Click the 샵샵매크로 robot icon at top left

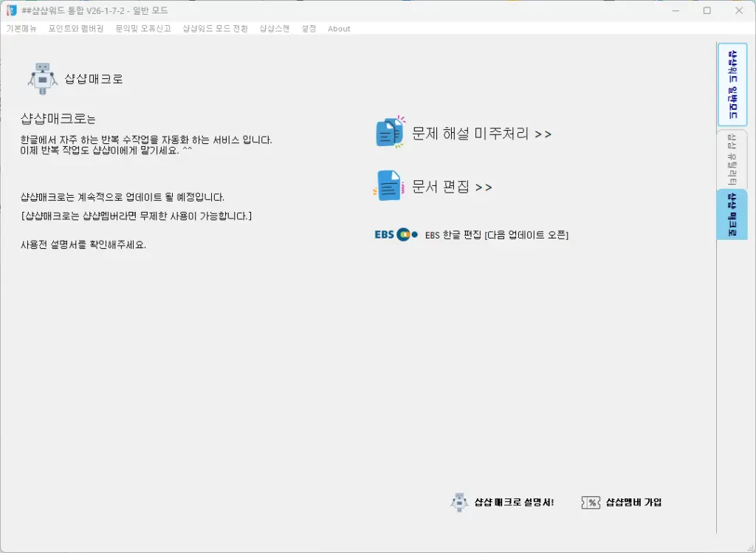click(42, 78)
